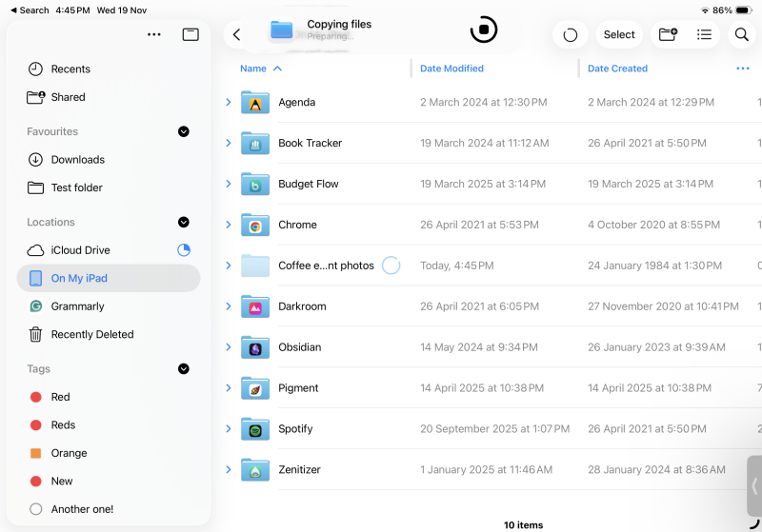
Task: Filter by Another one! tag
Action: (x=109, y=509)
